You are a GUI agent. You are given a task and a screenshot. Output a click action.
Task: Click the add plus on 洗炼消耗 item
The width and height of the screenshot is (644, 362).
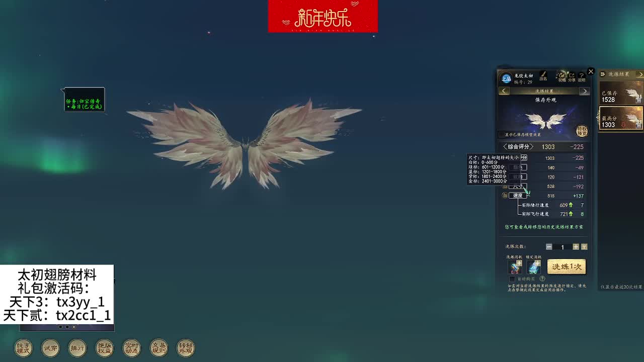click(519, 263)
